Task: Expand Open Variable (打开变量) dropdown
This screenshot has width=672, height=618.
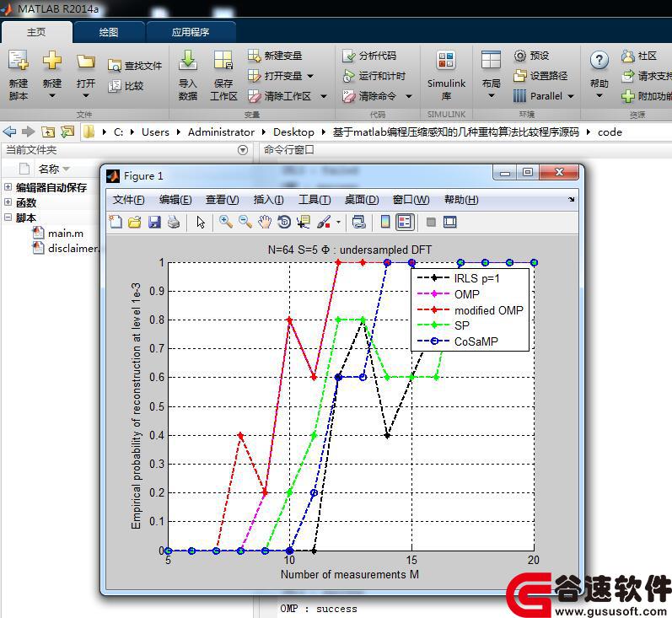Action: click(311, 76)
